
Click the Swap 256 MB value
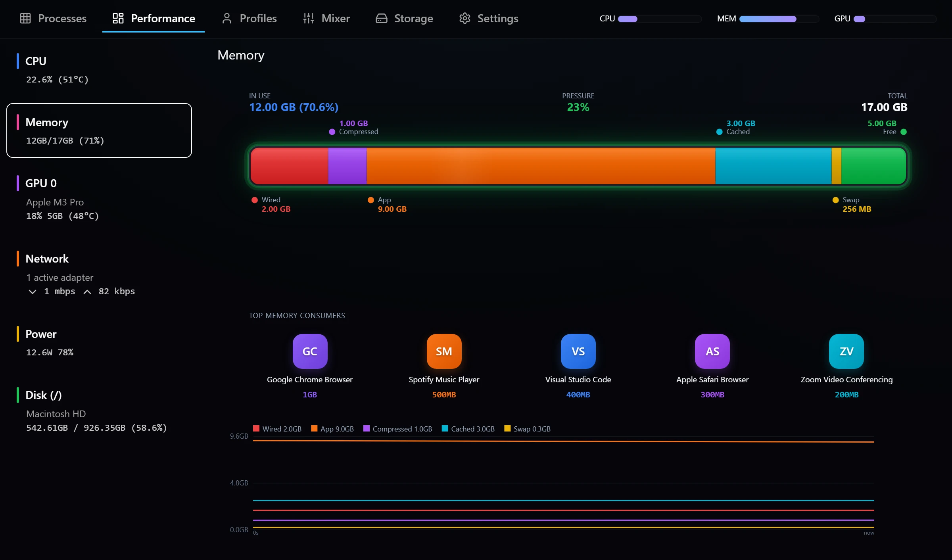pyautogui.click(x=857, y=209)
